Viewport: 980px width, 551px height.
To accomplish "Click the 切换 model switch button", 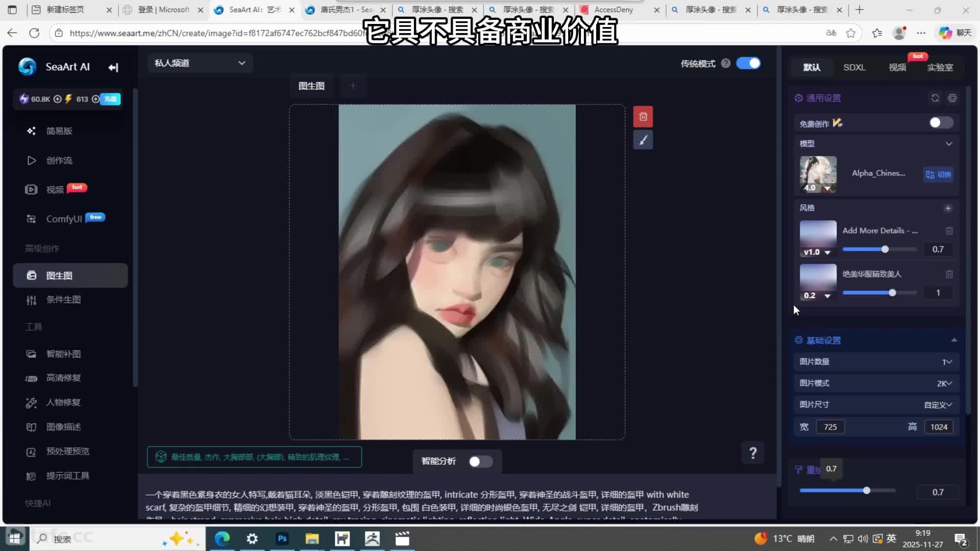I will click(x=938, y=174).
